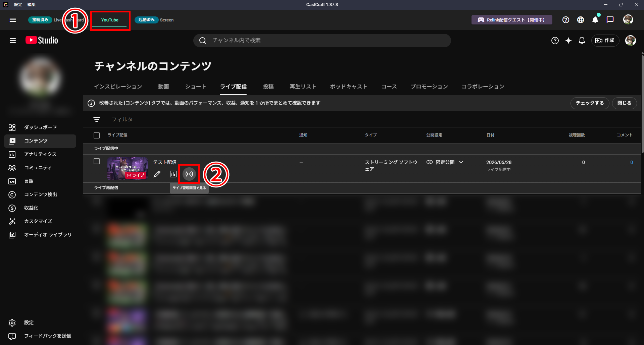644x345 pixels.
Task: Open ダッシュボード in the sidebar
Action: pyautogui.click(x=40, y=127)
